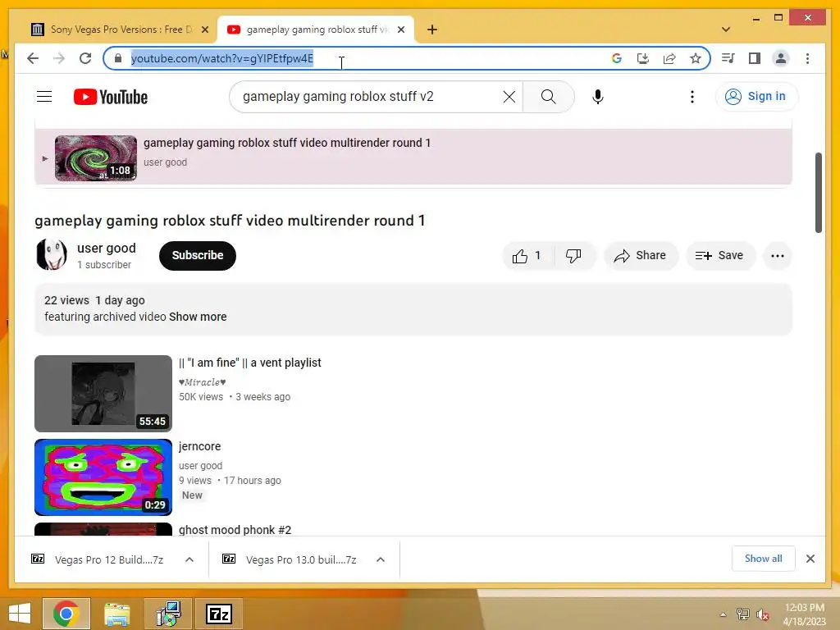
Task: Open the jerncore video thumbnail
Action: (x=103, y=477)
